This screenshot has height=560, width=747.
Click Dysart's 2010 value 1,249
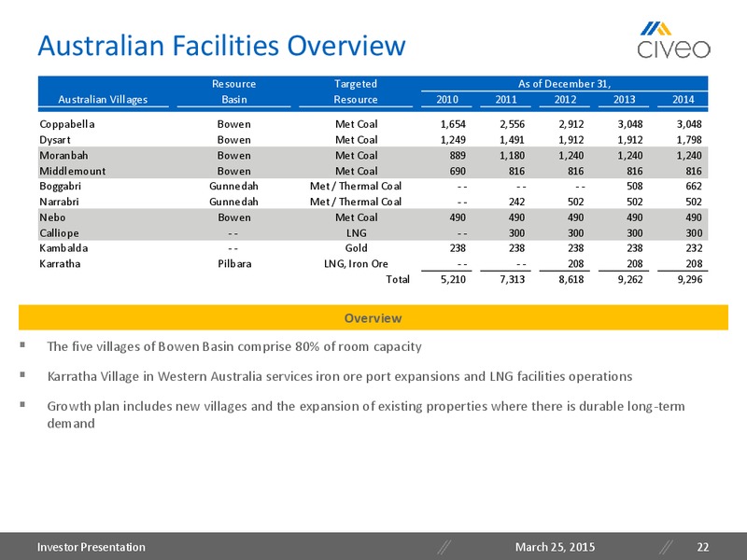[x=453, y=140]
